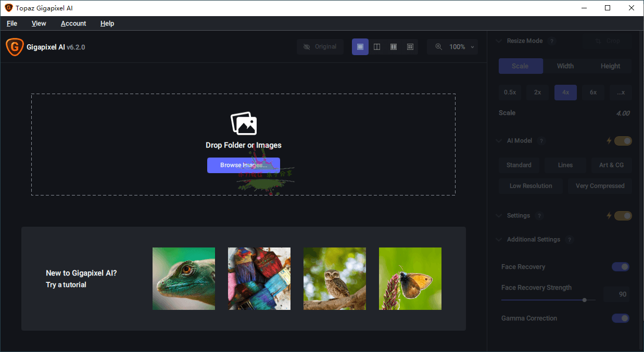Click the Additional Settings help icon

pos(570,240)
